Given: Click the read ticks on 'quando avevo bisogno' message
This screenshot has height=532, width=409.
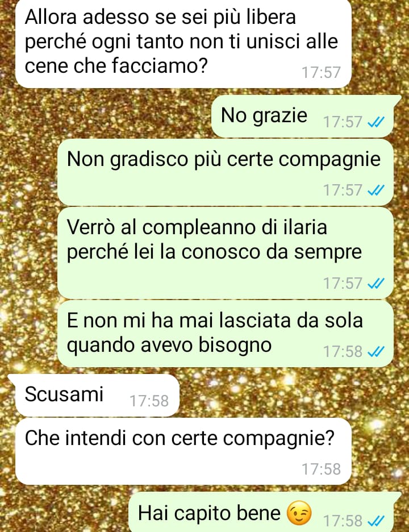Looking at the screenshot, I should click(376, 351).
